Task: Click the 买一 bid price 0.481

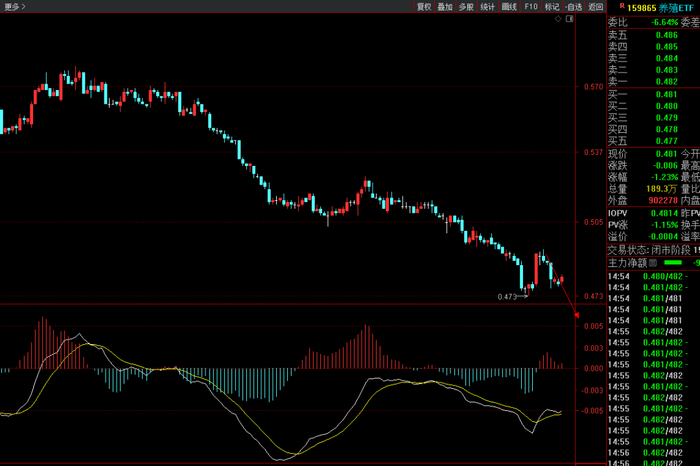Action: [x=666, y=95]
